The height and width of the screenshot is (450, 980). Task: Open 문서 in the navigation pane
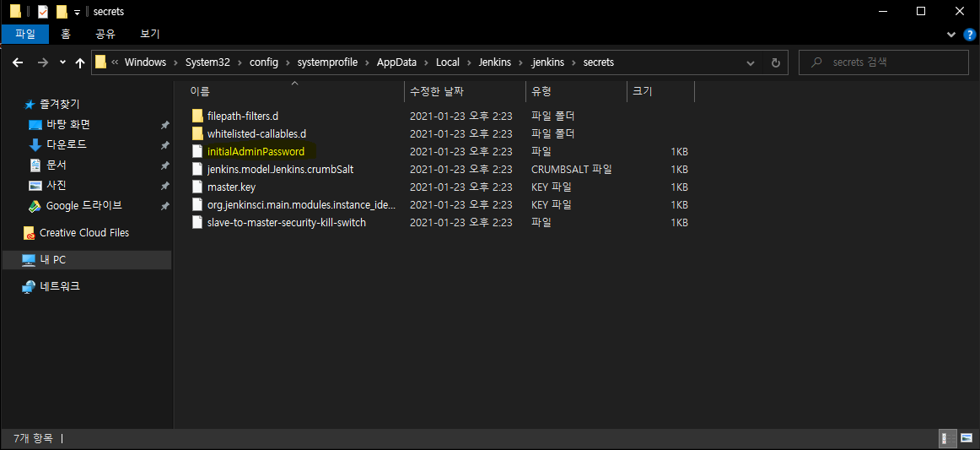(x=57, y=165)
